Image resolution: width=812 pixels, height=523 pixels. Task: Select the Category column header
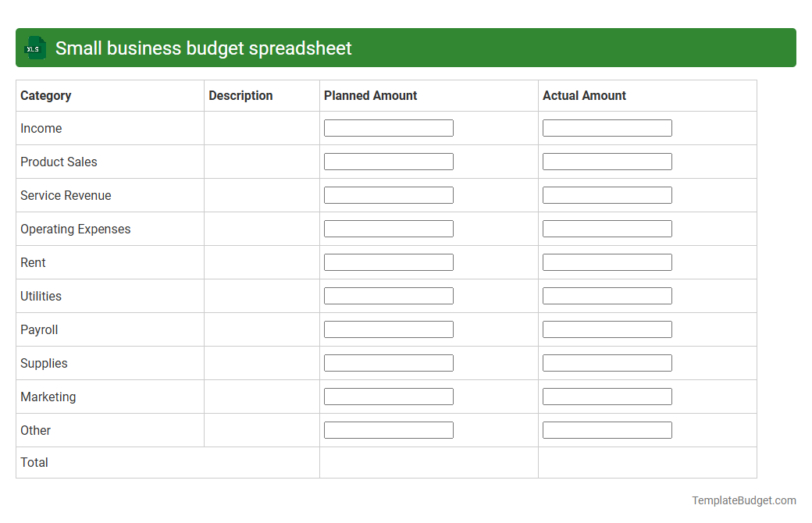click(x=45, y=95)
